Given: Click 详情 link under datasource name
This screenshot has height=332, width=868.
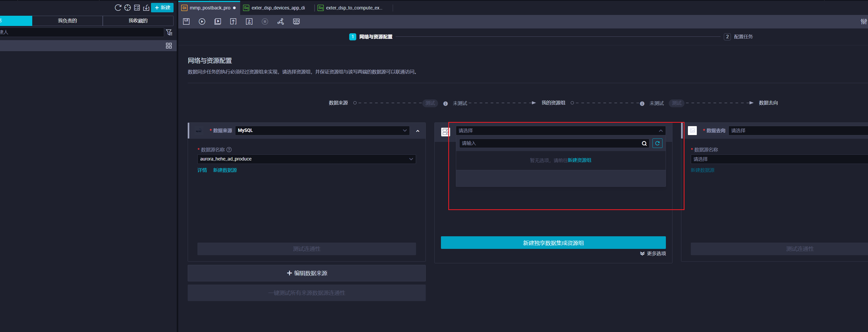Looking at the screenshot, I should [202, 170].
